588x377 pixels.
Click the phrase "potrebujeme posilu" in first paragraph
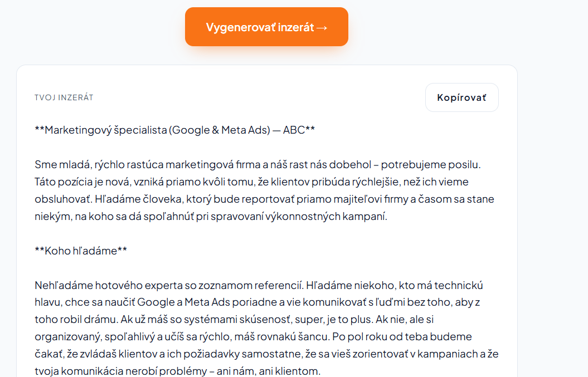point(430,164)
